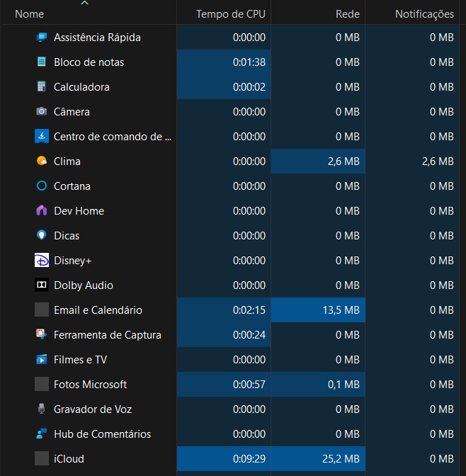Click the Assistência Rápida app icon

click(42, 38)
